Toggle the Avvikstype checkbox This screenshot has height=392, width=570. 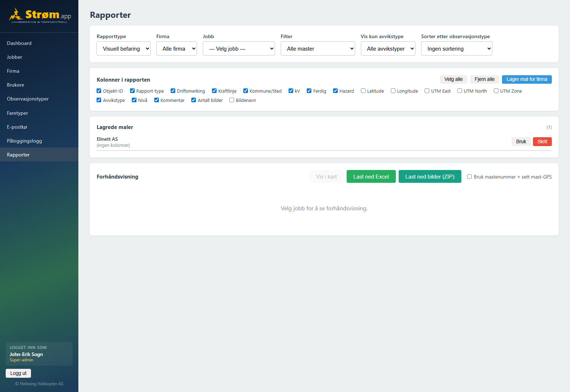[x=99, y=100]
